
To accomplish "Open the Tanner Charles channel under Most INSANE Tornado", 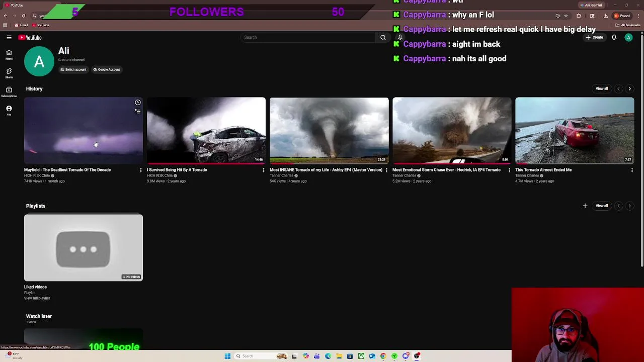I will (281, 175).
